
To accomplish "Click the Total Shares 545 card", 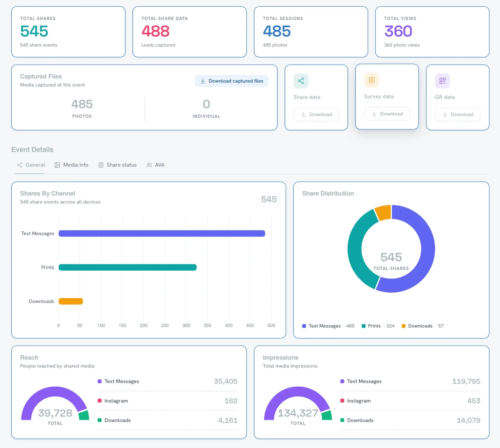I will [68, 32].
